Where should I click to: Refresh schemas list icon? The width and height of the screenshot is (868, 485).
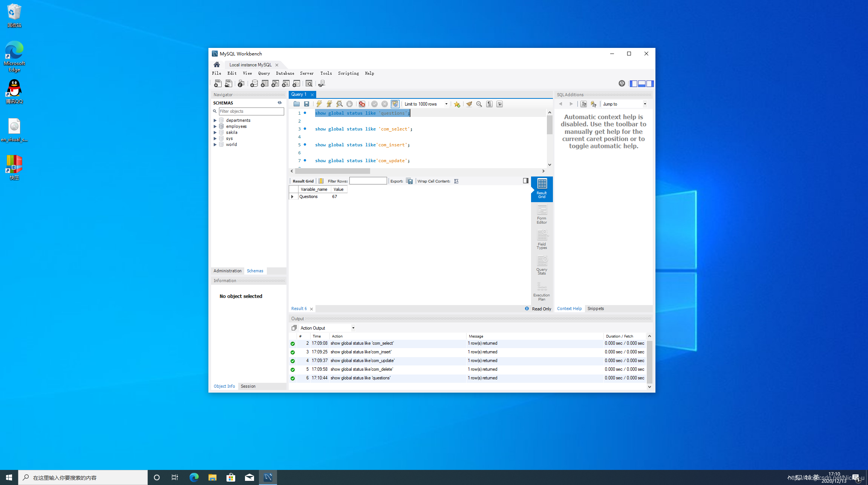(280, 103)
